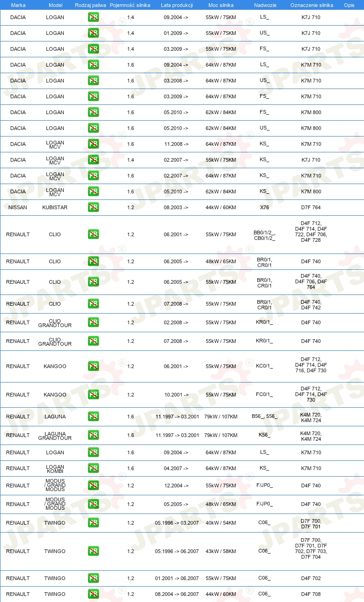The height and width of the screenshot is (602, 364).
Task: Click fuel icon in Clio BB0/1/2_ row
Action: 93,234
